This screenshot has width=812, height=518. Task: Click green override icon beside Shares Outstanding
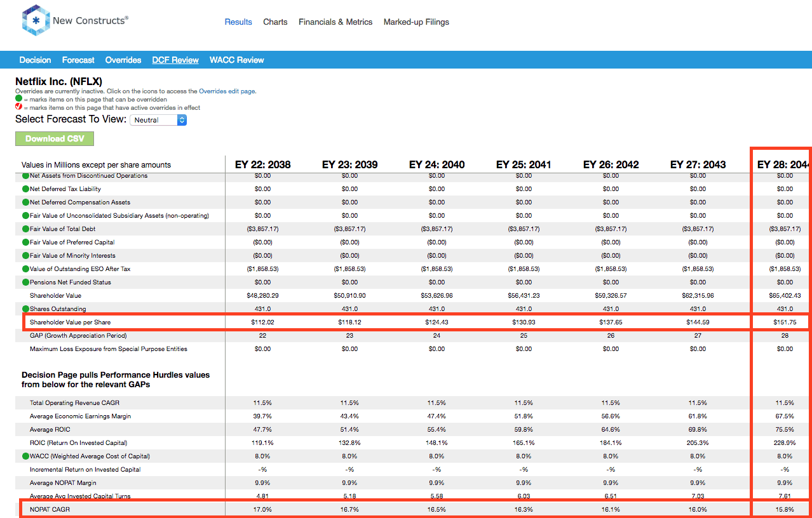pos(26,309)
